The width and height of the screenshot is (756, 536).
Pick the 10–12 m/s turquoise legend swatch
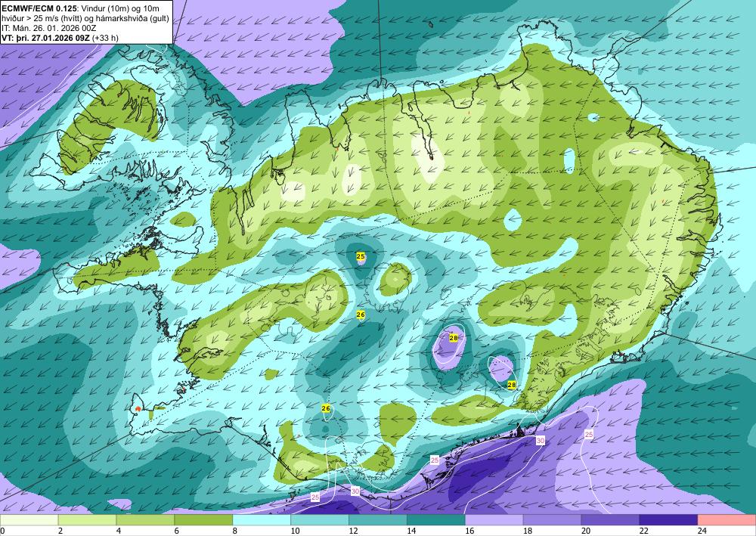(x=320, y=520)
